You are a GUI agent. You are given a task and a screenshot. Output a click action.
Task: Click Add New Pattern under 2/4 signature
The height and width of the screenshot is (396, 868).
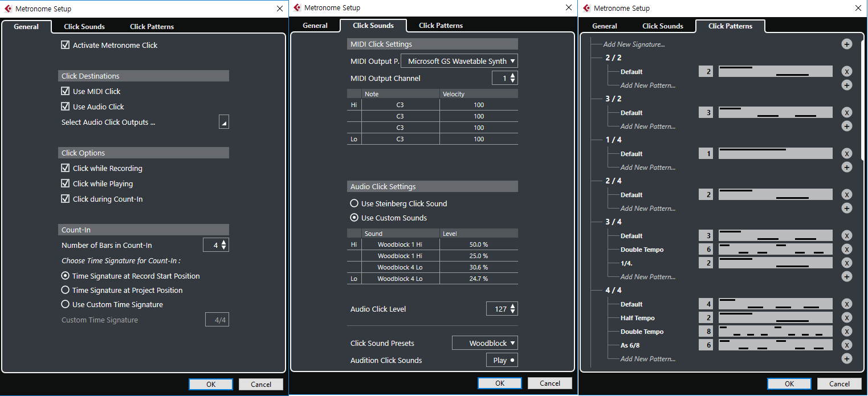[647, 209]
